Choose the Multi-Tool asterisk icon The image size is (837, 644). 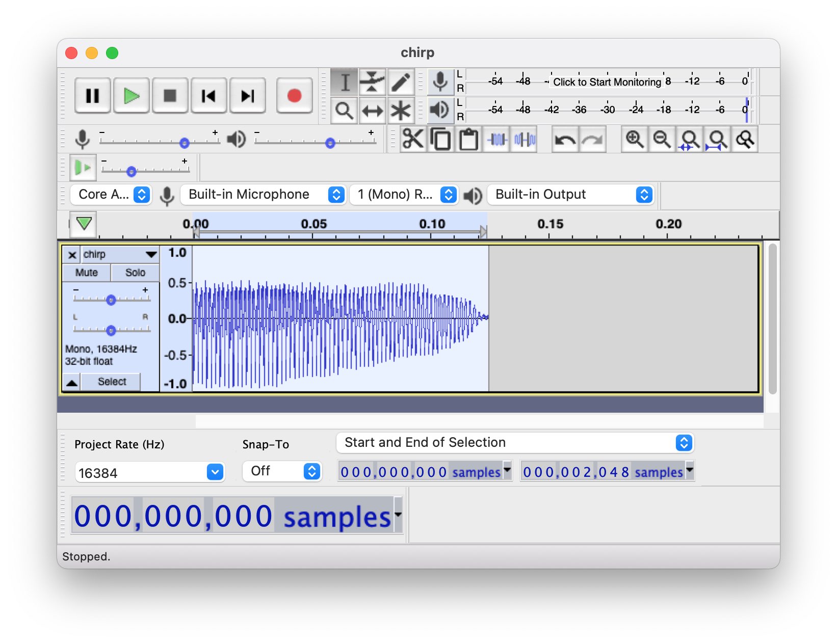tap(401, 111)
